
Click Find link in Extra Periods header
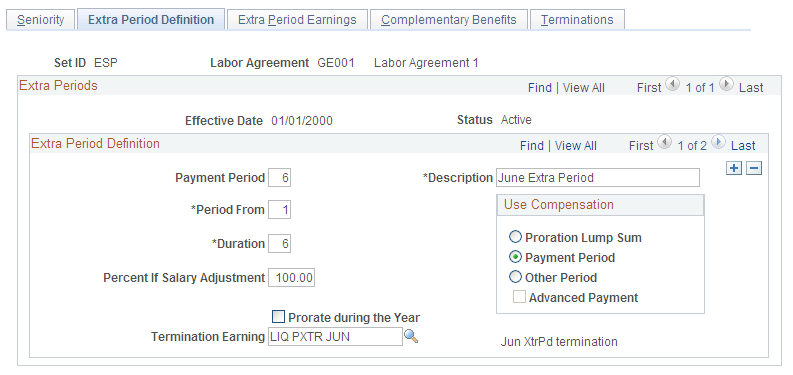click(x=540, y=88)
